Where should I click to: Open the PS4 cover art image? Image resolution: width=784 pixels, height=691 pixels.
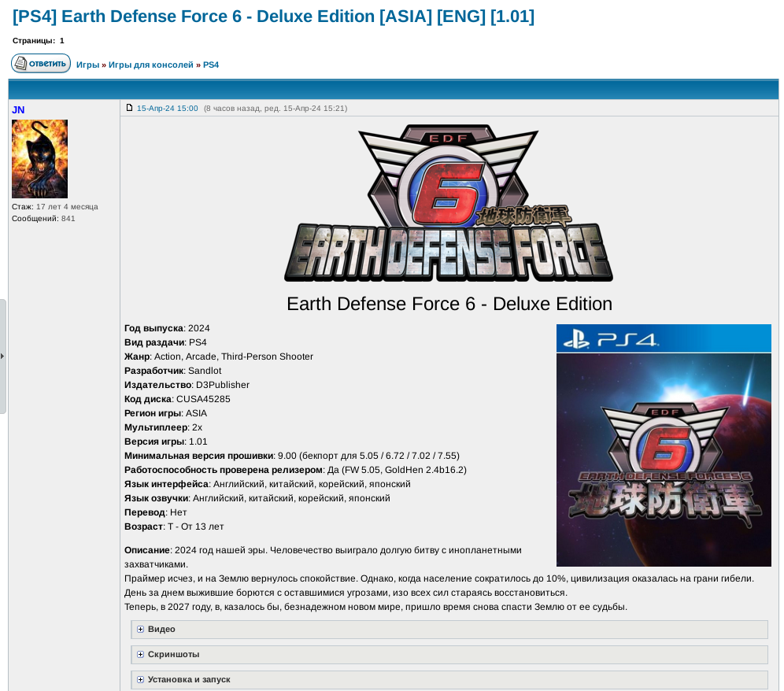(x=664, y=445)
